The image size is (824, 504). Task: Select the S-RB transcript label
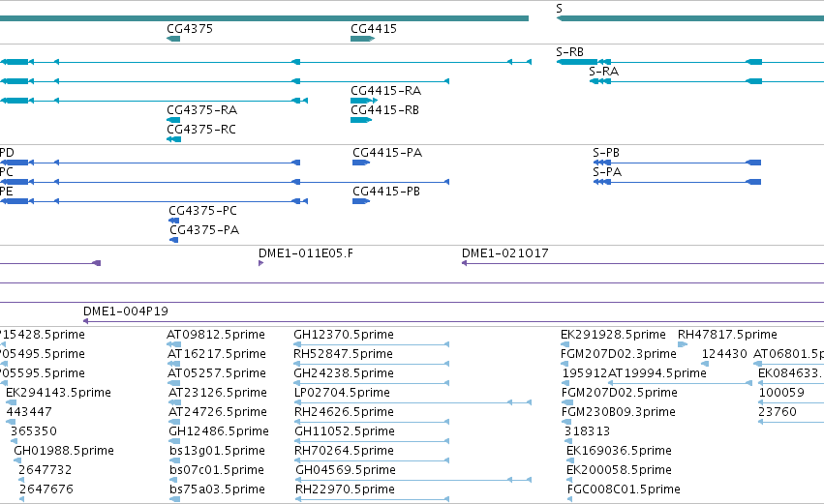click(x=569, y=52)
